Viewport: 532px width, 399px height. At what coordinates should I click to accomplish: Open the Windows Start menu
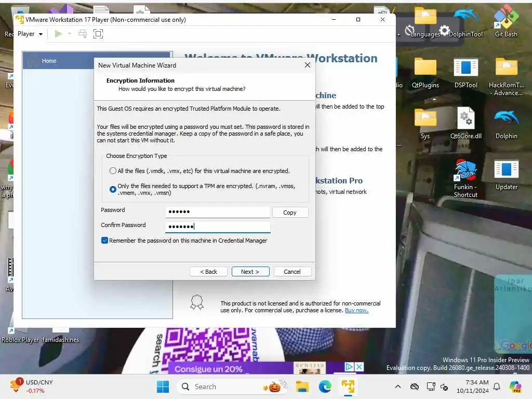pyautogui.click(x=163, y=387)
